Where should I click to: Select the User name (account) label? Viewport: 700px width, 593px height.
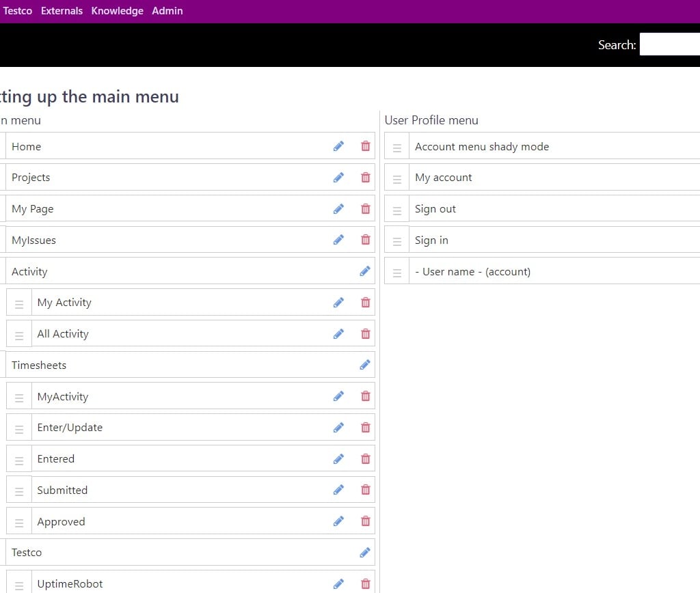point(473,272)
